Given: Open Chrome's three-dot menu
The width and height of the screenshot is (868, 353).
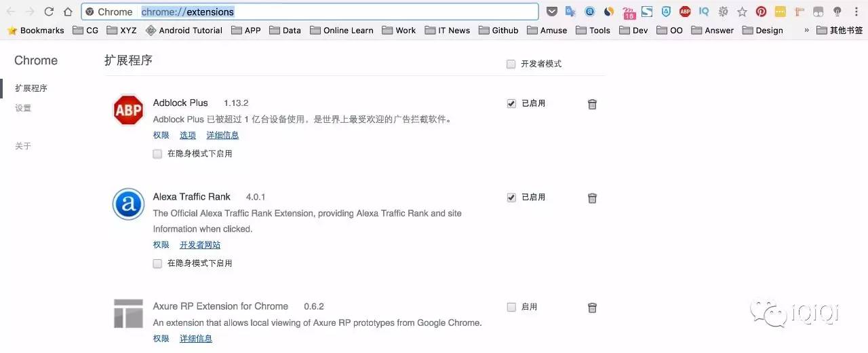Looking at the screenshot, I should [856, 12].
